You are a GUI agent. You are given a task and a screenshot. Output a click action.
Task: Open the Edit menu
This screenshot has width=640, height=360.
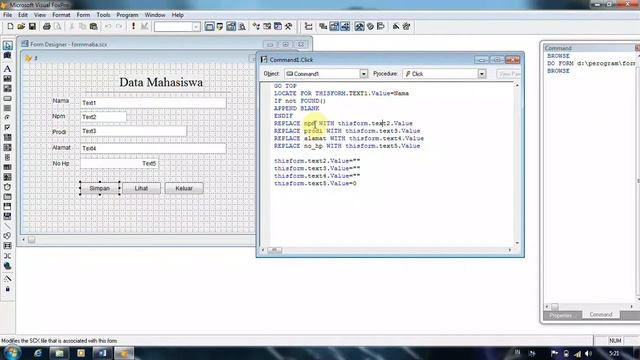[23, 15]
